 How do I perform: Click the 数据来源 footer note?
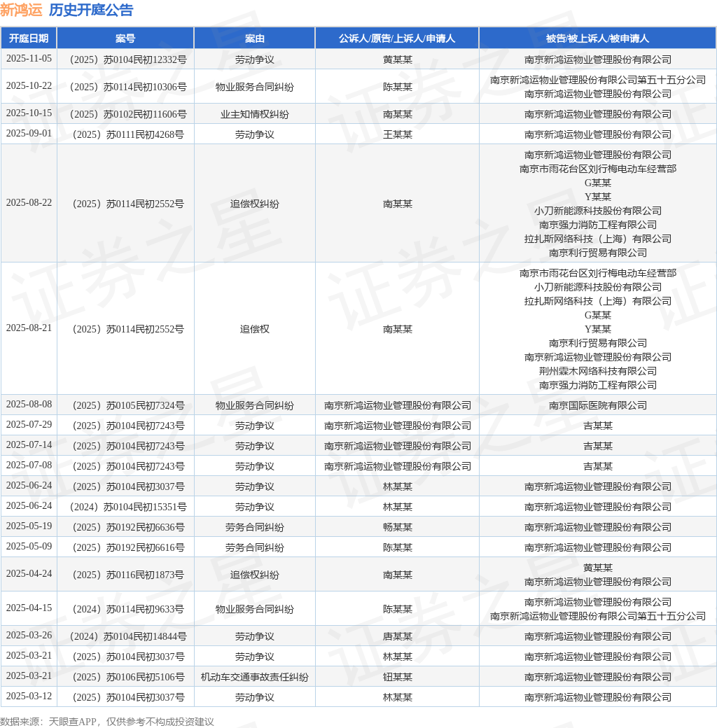pos(107,722)
